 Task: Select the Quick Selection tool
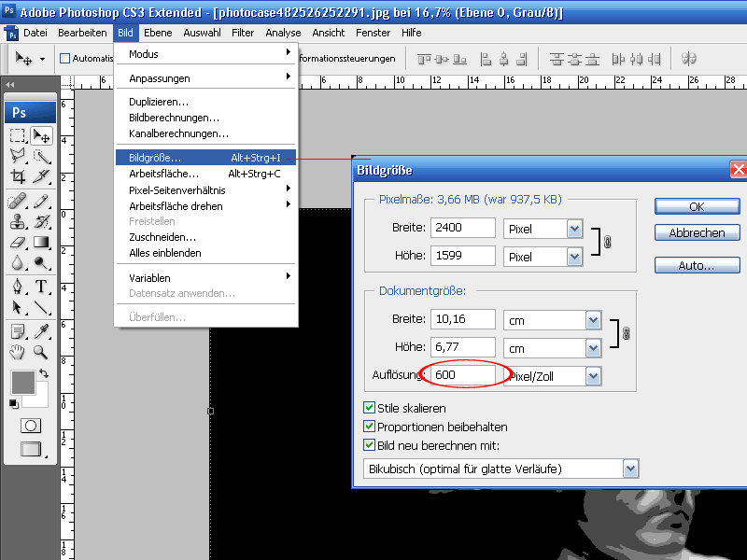[x=41, y=156]
